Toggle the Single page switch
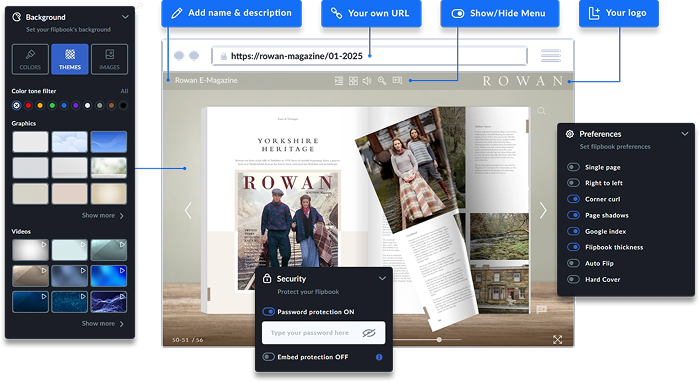 (573, 167)
